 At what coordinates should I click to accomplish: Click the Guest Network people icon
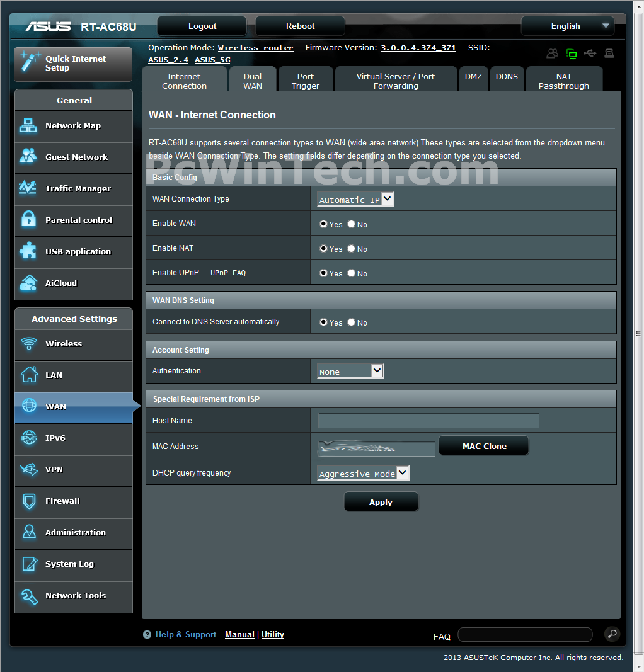point(28,156)
